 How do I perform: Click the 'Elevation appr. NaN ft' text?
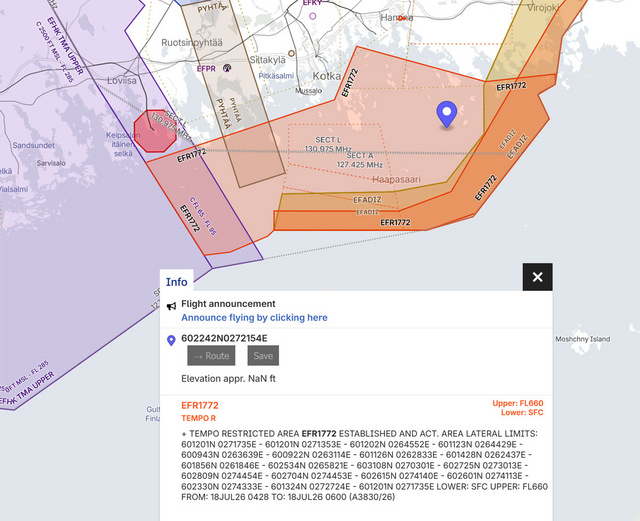point(229,379)
